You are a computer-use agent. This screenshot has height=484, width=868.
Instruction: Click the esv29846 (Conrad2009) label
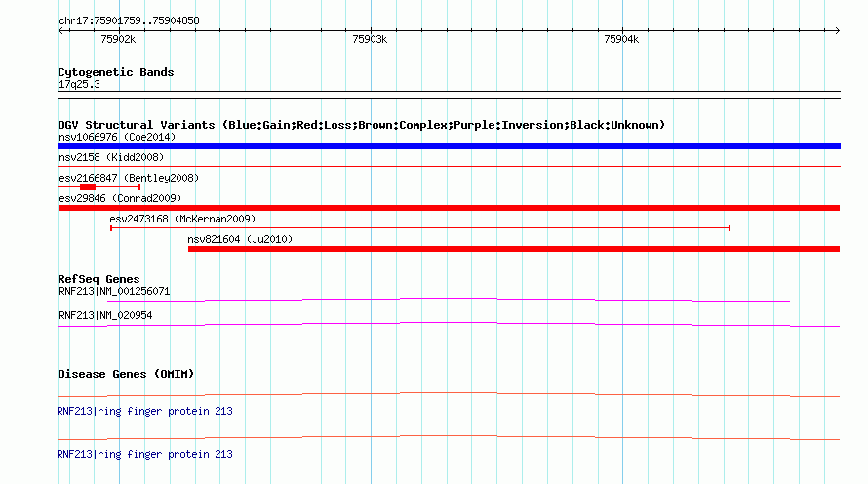click(120, 198)
